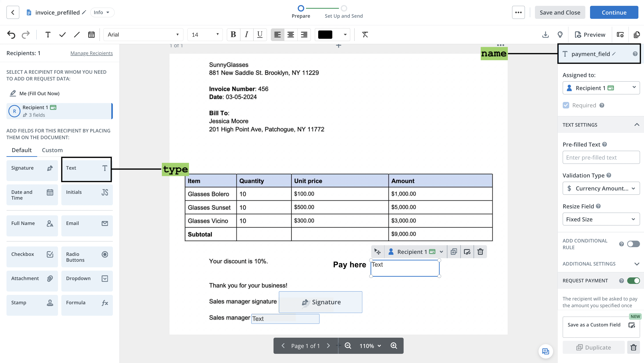Disable the Request Payment toggle
The width and height of the screenshot is (644, 363).
tap(633, 281)
